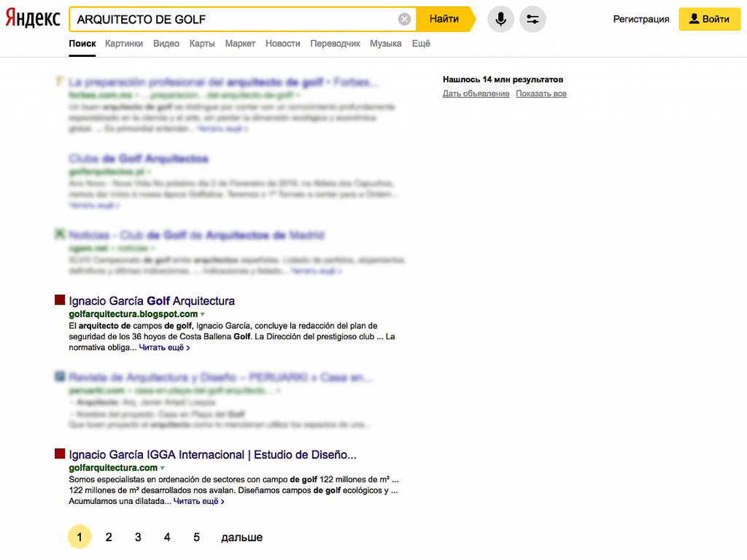Image resolution: width=747 pixels, height=560 pixels.
Task: Click the Нашлось 14 млн результатов text
Action: coord(503,79)
